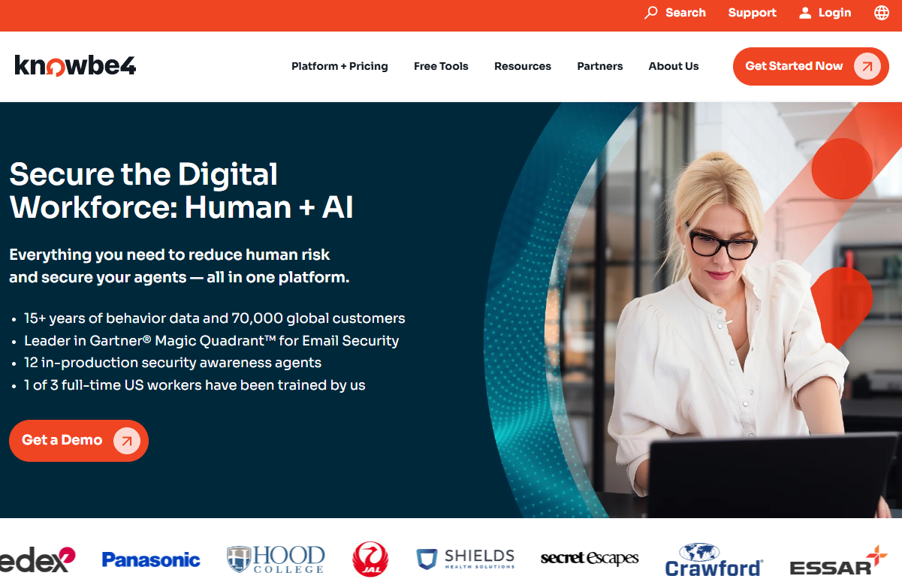Select the Essar logo
The height and width of the screenshot is (588, 902).
(839, 562)
